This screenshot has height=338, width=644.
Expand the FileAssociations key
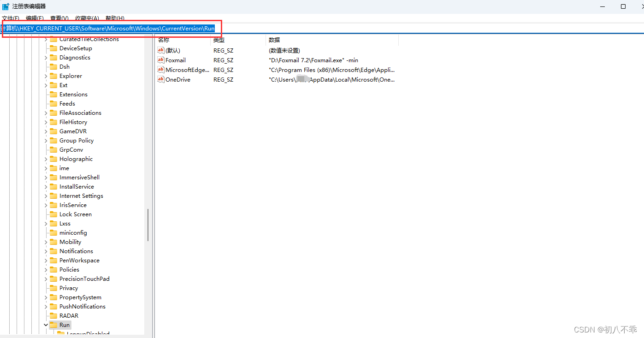click(x=46, y=113)
